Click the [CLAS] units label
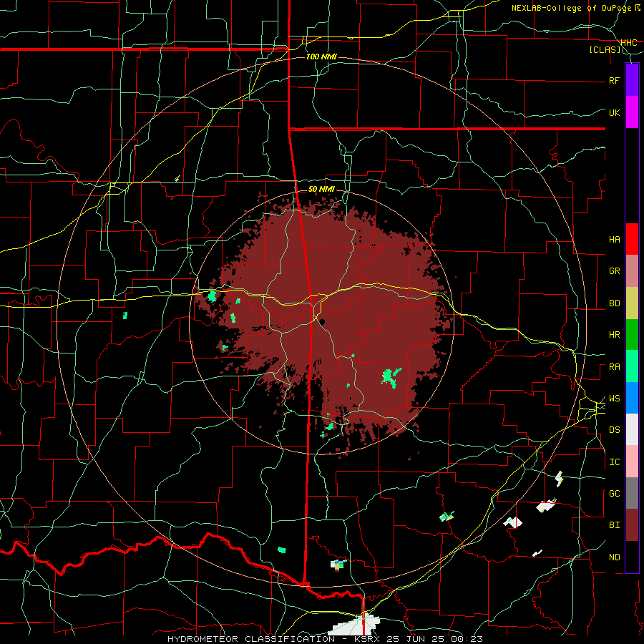This screenshot has width=644, height=644. [x=605, y=50]
